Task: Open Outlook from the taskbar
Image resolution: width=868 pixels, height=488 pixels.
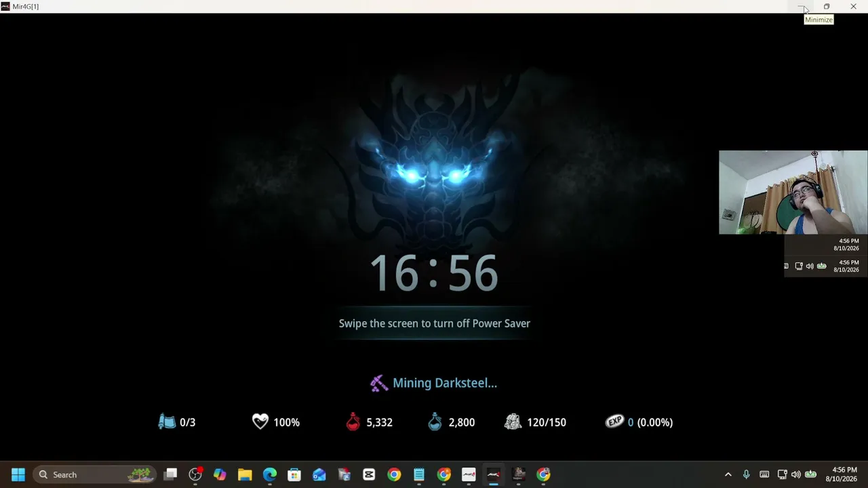Action: tap(319, 474)
